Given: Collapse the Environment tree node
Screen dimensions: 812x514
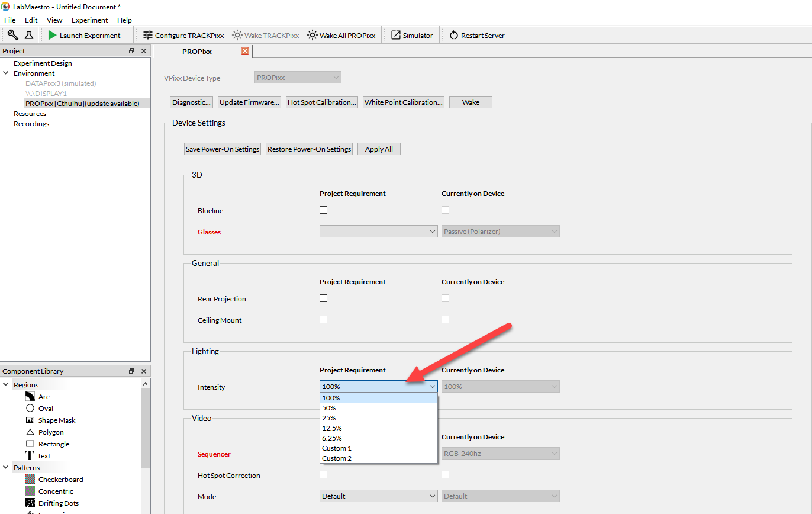Looking at the screenshot, I should [6, 73].
